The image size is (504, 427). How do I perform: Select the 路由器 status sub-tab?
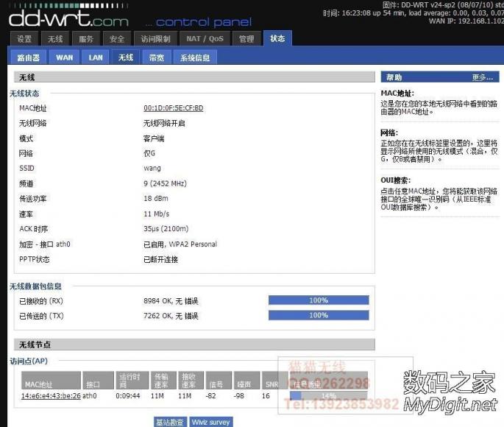pyautogui.click(x=28, y=57)
